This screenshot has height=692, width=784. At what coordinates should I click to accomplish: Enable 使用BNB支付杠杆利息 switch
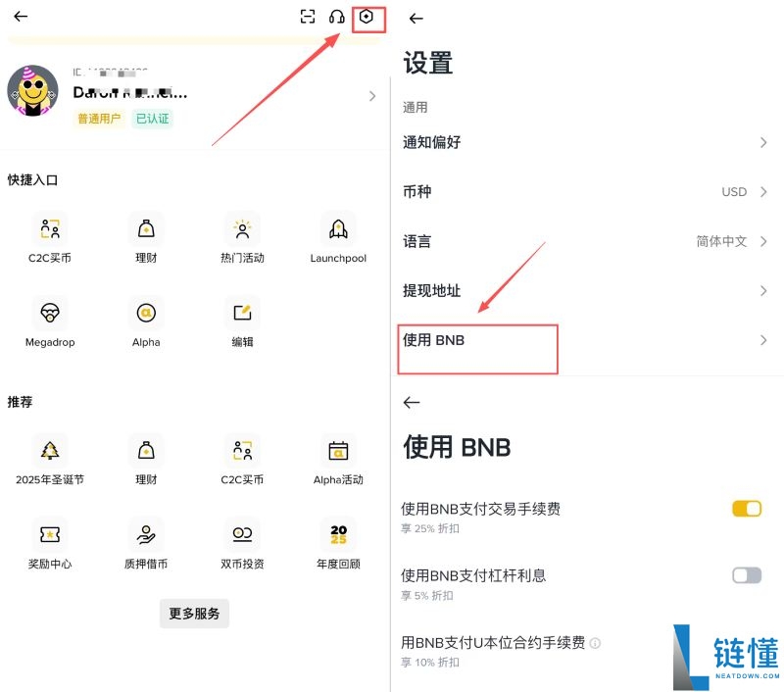tap(747, 575)
